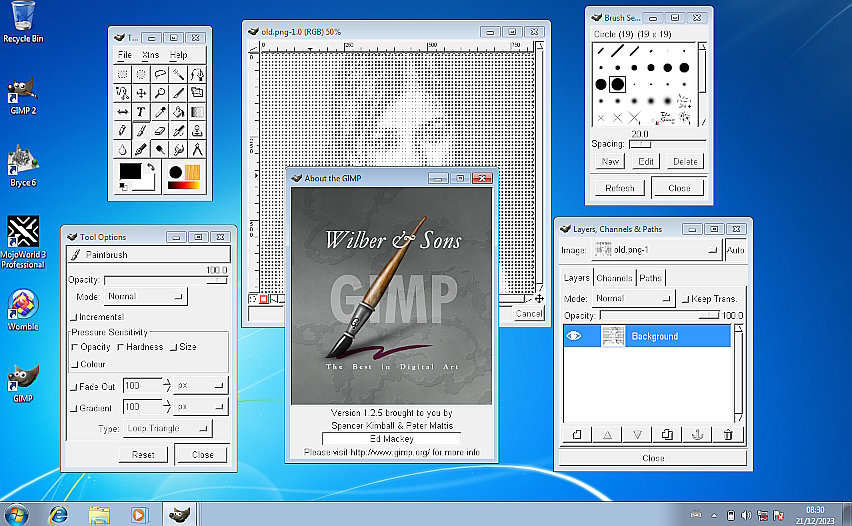Screen dimensions: 852x526
Task: Open the Image selector showing old.png-1
Action: pos(656,250)
